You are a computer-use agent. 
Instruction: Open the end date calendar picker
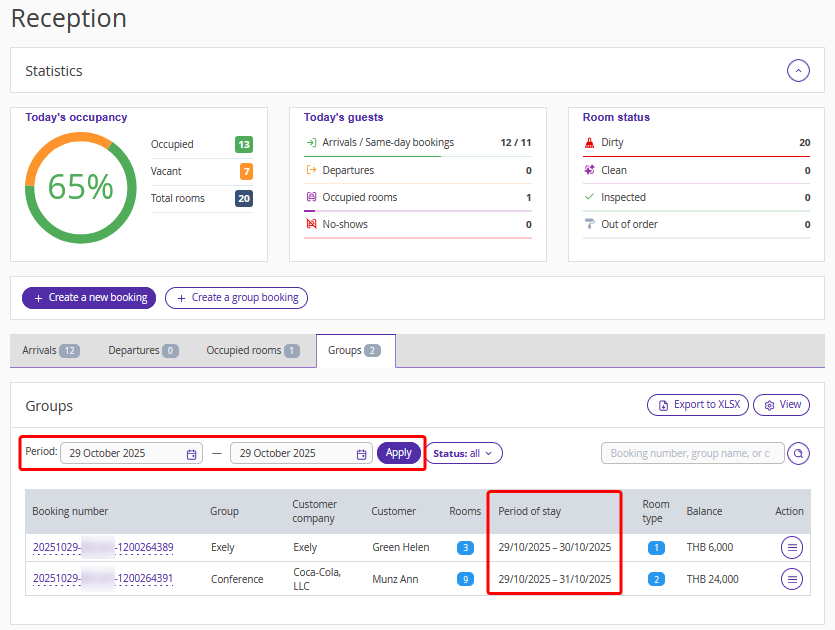(x=360, y=454)
